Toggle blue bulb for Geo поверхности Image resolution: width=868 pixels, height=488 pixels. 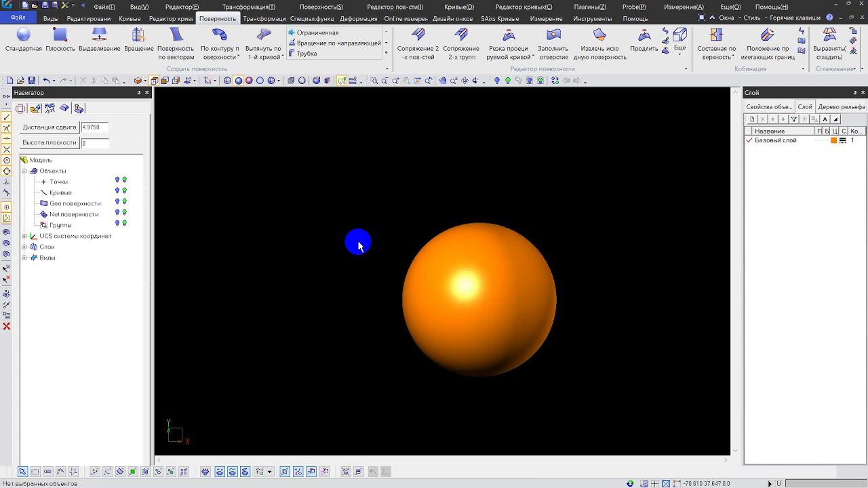[117, 202]
